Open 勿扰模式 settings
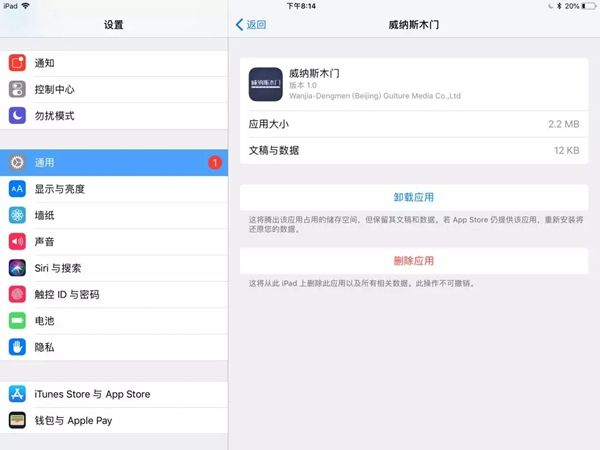Viewport: 600px width, 450px height. tap(114, 116)
